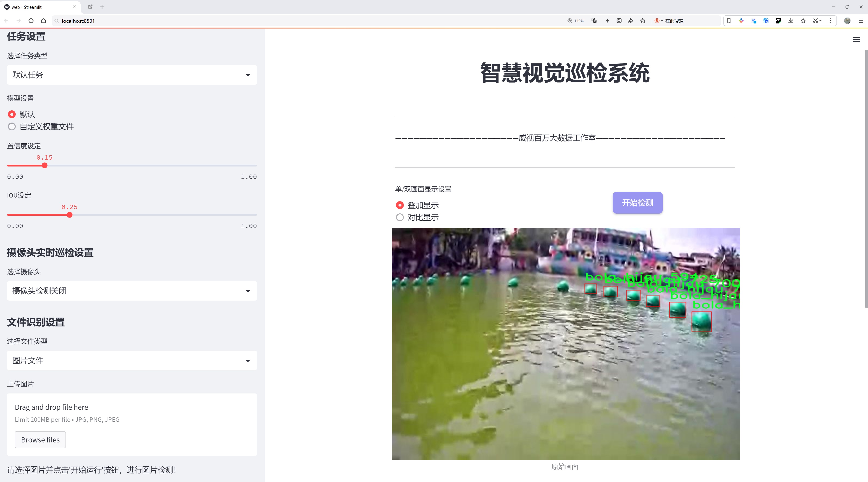The height and width of the screenshot is (482, 868).
Task: Expand the 摄像头检测关闭 camera dropdown
Action: [x=132, y=291]
